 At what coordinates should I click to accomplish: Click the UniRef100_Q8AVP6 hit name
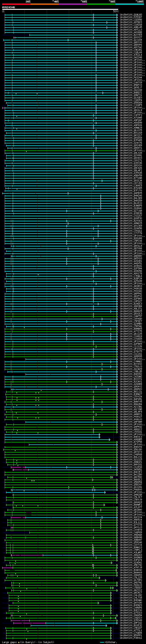click(131, 45)
